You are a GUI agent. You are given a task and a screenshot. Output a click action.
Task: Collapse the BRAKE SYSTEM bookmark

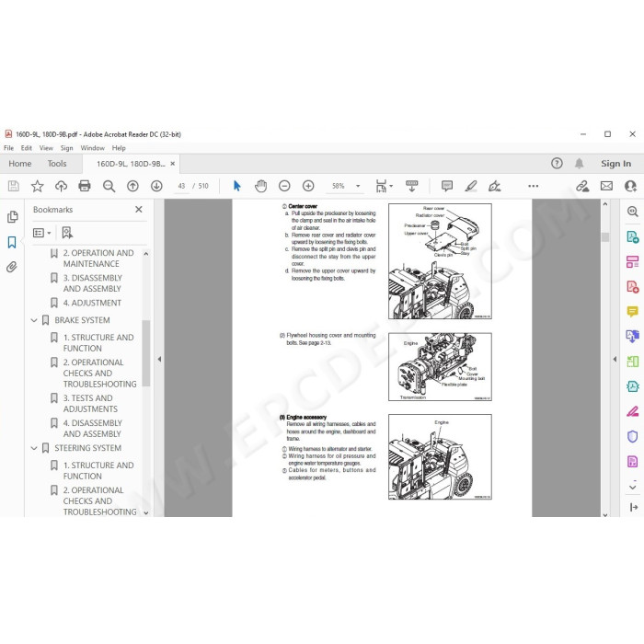34,320
